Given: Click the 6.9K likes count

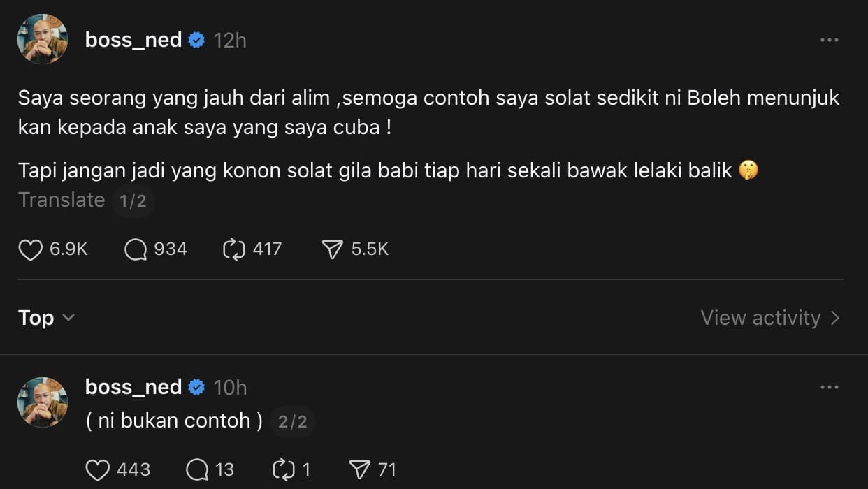Looking at the screenshot, I should 65,249.
